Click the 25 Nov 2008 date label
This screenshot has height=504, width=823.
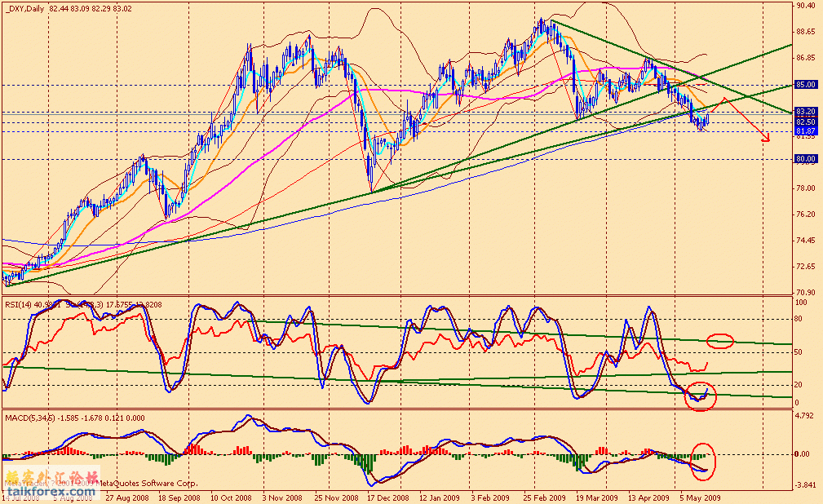pyautogui.click(x=336, y=497)
